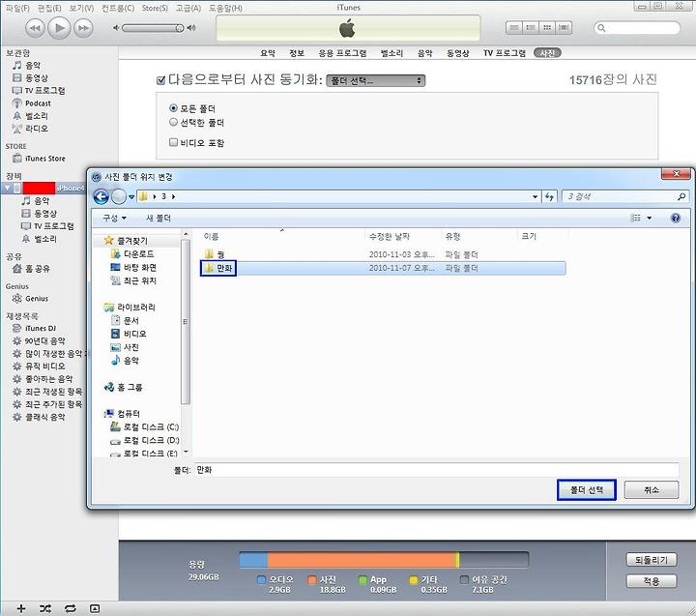The width and height of the screenshot is (696, 616).
Task: Click the back arrow in folder dialog
Action: tap(101, 196)
